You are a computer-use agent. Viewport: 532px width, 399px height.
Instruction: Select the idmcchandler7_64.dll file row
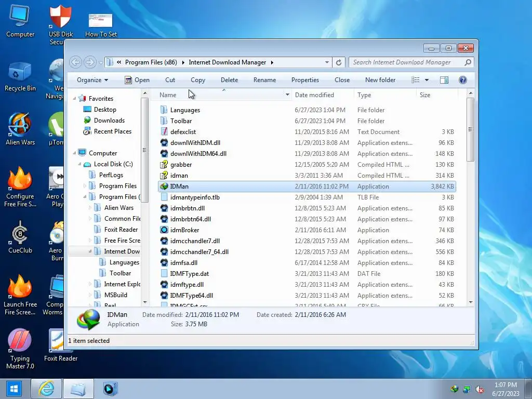click(x=307, y=252)
